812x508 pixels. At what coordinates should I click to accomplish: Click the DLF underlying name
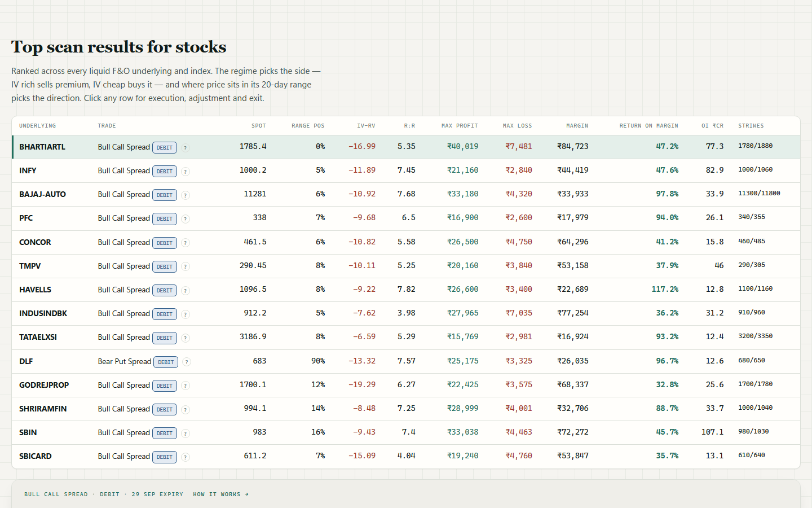pyautogui.click(x=26, y=361)
